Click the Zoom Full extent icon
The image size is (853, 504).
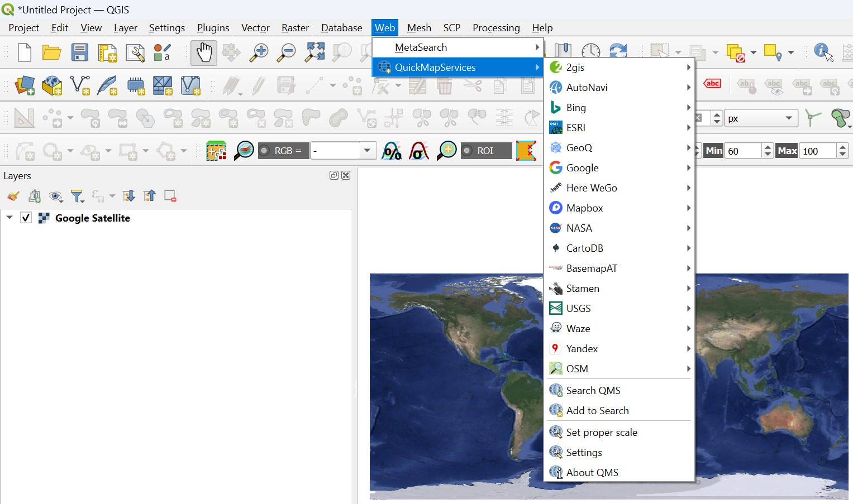[314, 52]
